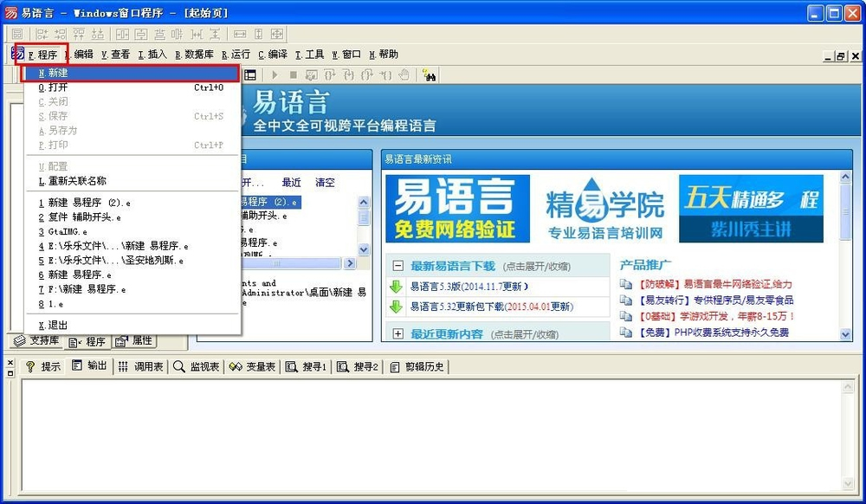
Task: Open recent file 圣安地列斯.e from menu
Action: [x=131, y=260]
